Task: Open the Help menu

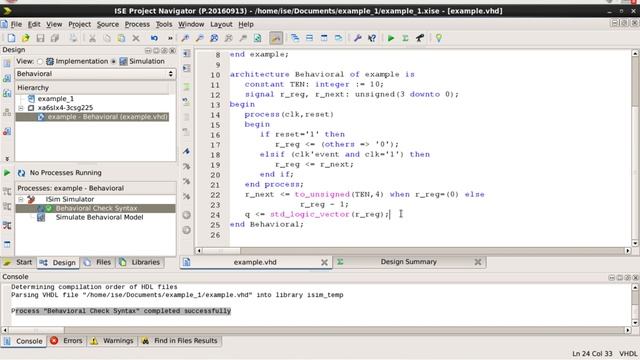Action: click(246, 24)
